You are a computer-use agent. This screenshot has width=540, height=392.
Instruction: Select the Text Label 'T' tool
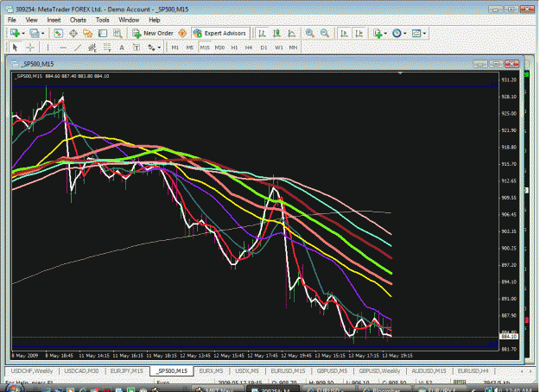click(x=137, y=47)
